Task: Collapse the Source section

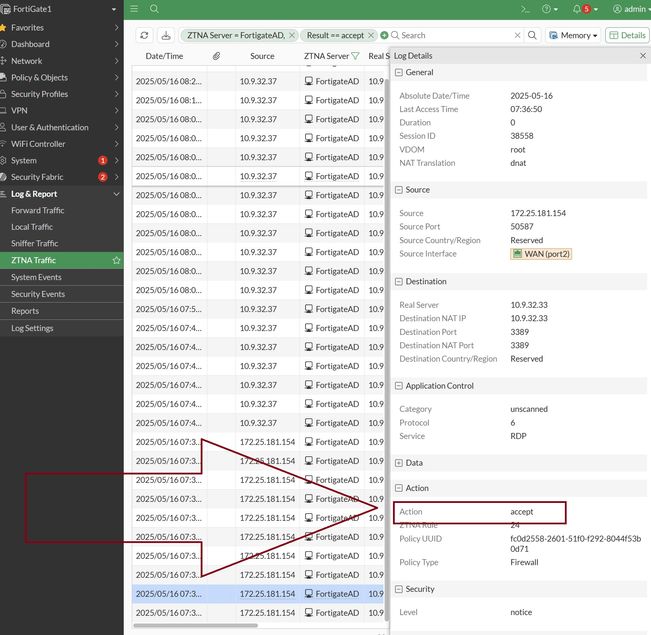Action: (399, 190)
